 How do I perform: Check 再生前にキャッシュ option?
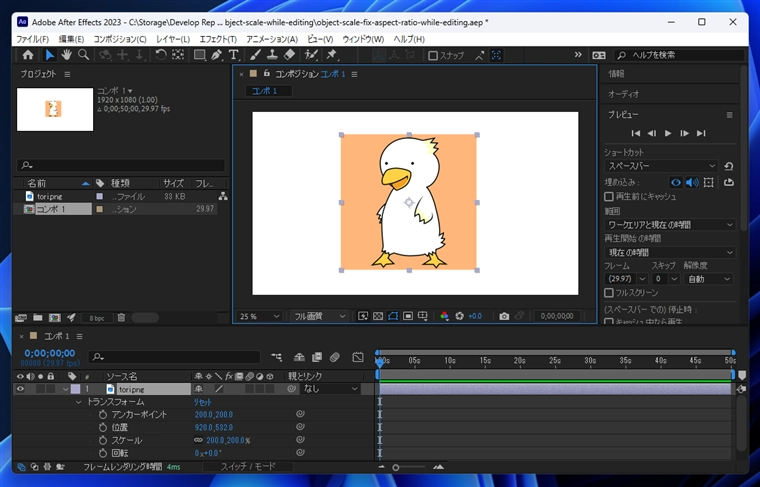pos(609,197)
